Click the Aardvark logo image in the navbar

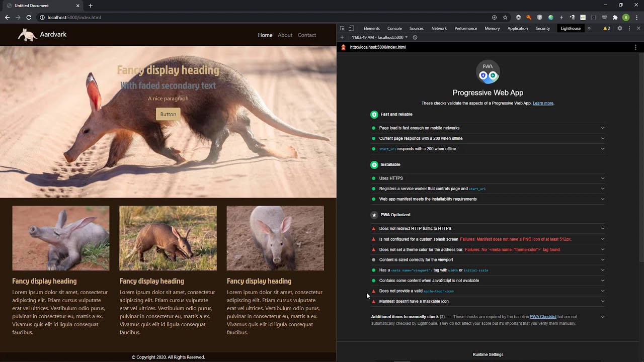(x=27, y=35)
